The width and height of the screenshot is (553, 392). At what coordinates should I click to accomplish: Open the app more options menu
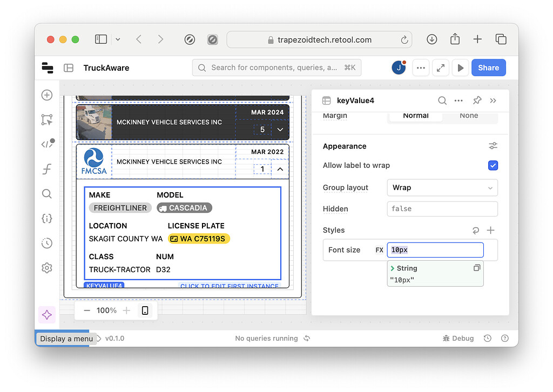coord(421,67)
